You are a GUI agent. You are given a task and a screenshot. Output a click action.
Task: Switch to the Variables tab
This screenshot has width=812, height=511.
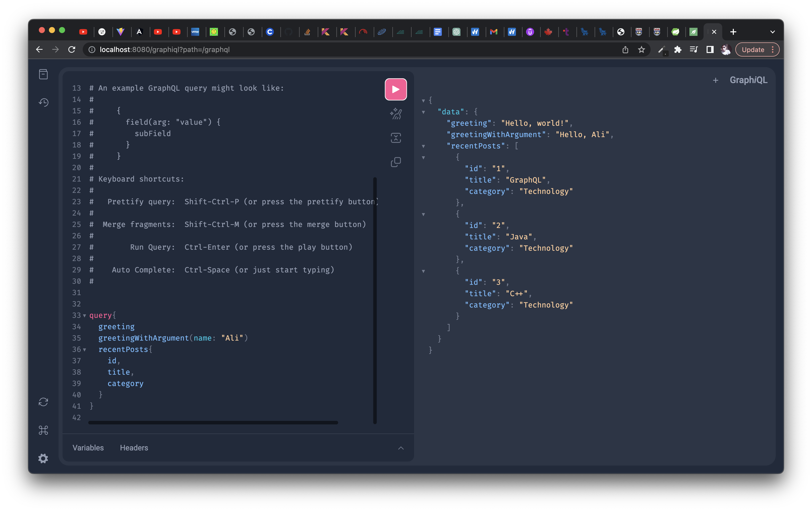[88, 448]
